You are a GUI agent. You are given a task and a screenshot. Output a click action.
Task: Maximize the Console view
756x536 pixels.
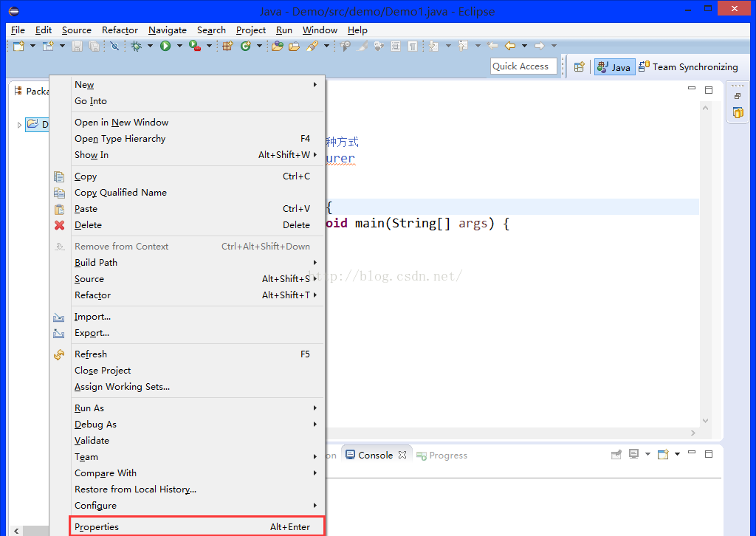point(709,453)
